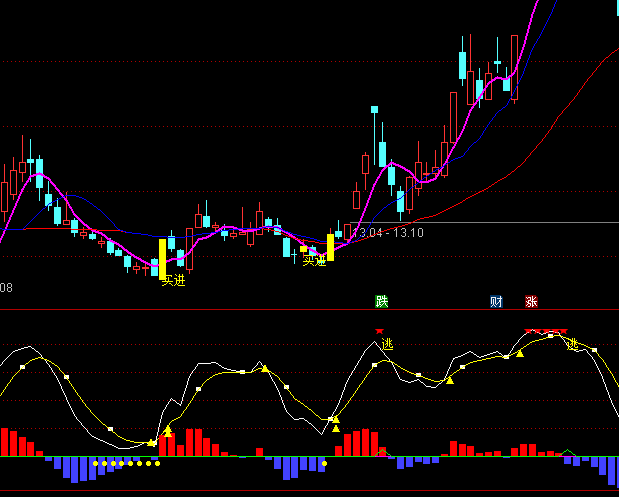The height and width of the screenshot is (497, 619).
Task: Click the row of yellow dots in histogram
Action: point(126,464)
